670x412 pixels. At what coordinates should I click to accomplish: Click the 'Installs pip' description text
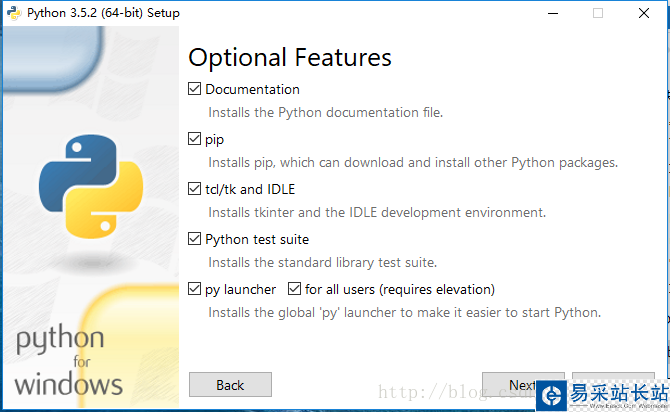(412, 162)
